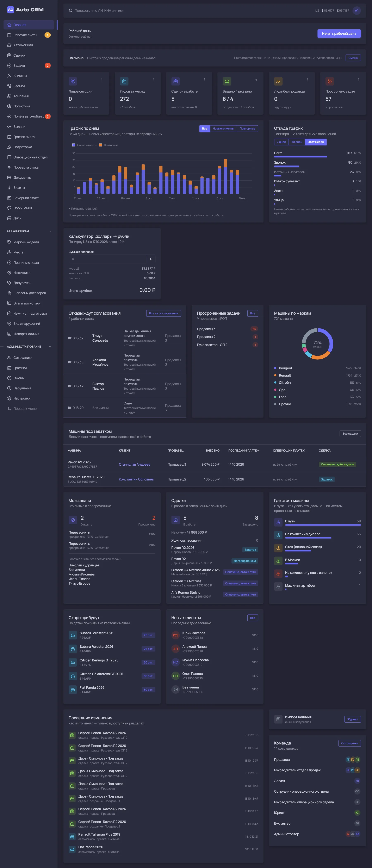Select the Все traffic filter

(205, 128)
